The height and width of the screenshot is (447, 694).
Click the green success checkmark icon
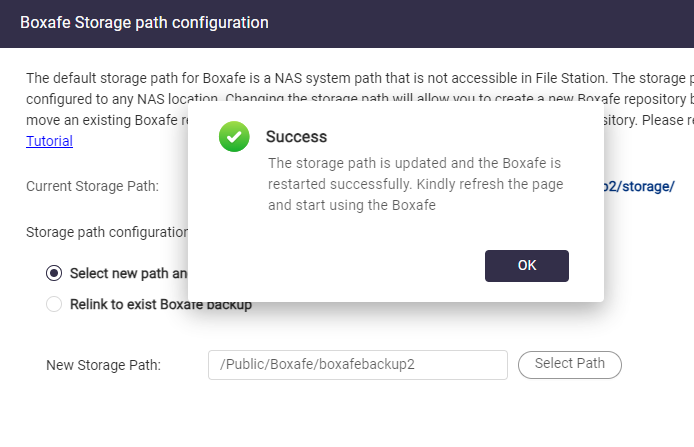click(x=234, y=138)
